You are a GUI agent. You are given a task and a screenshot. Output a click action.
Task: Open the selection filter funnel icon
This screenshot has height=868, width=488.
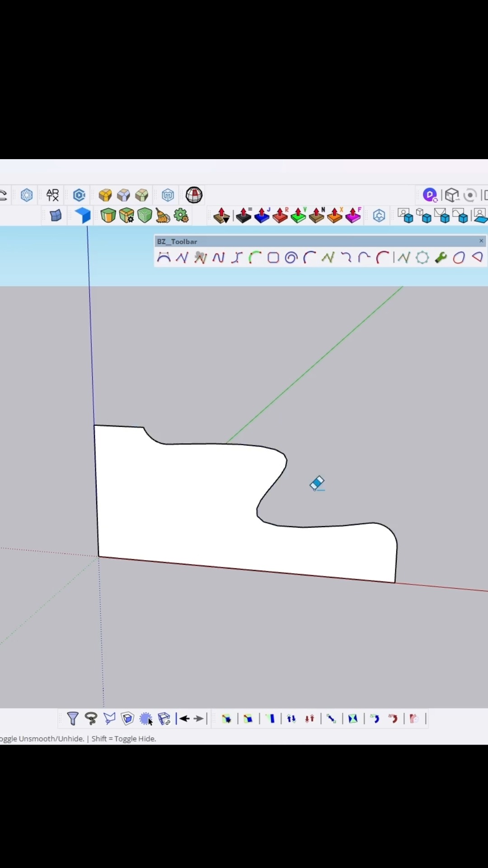coord(73,718)
